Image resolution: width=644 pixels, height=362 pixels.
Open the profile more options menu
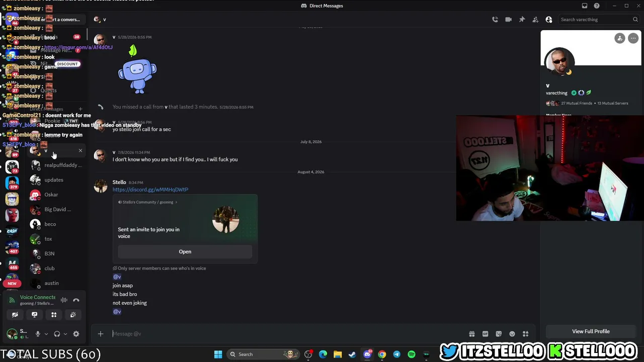coord(633,38)
